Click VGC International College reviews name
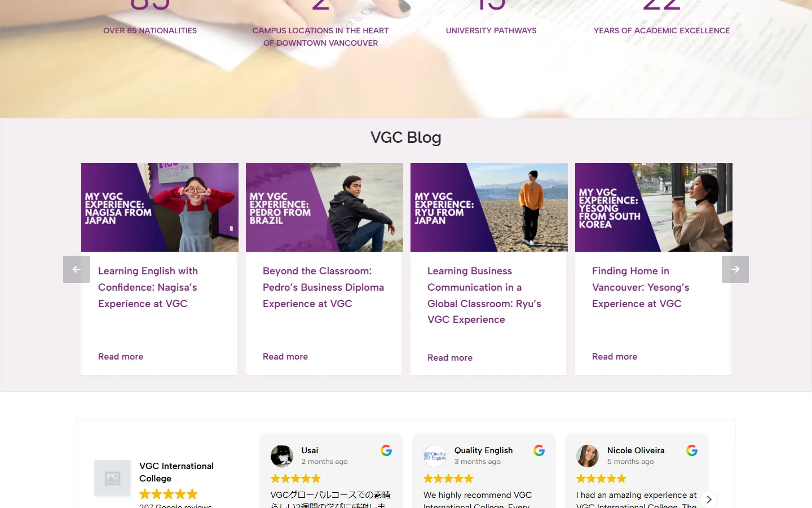The height and width of the screenshot is (508, 812). (176, 472)
